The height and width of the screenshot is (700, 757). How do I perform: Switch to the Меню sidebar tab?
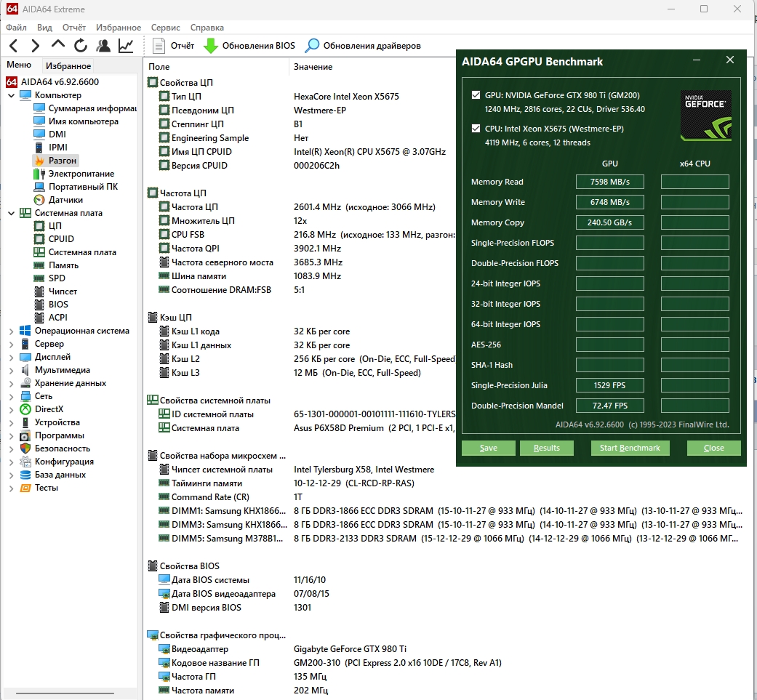[x=19, y=65]
